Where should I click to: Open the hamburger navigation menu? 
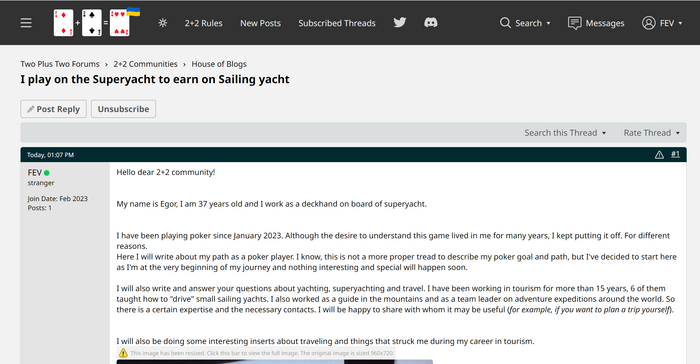point(26,23)
